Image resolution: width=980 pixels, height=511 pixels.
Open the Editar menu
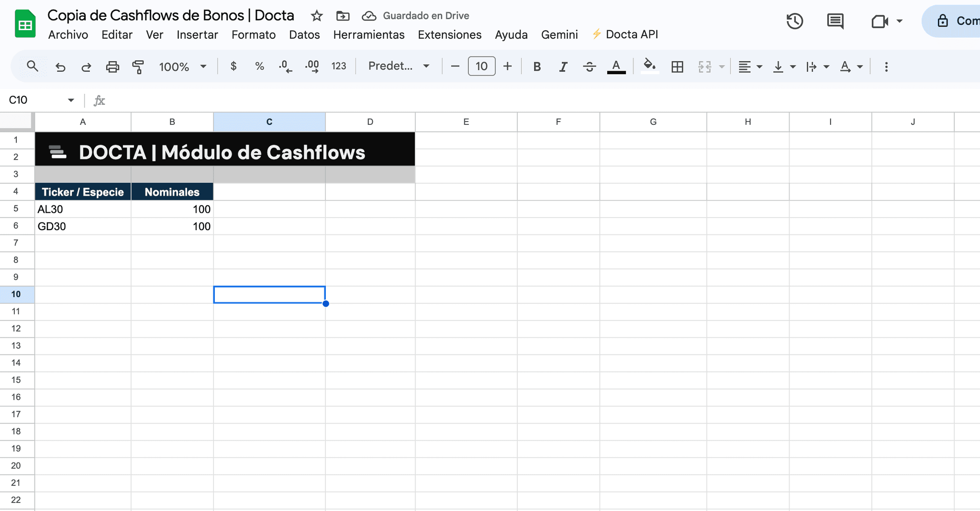[x=117, y=34]
